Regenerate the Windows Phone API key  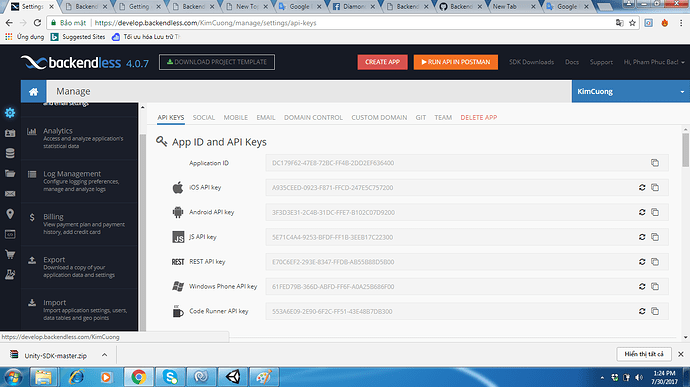[x=642, y=286]
